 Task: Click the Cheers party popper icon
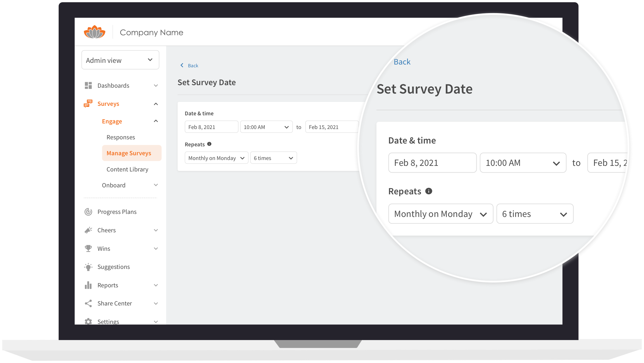[88, 230]
